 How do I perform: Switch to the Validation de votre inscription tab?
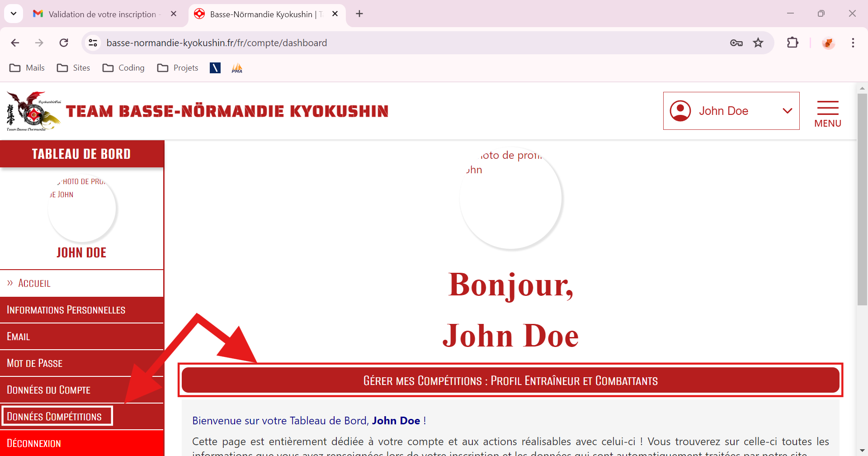pos(102,14)
